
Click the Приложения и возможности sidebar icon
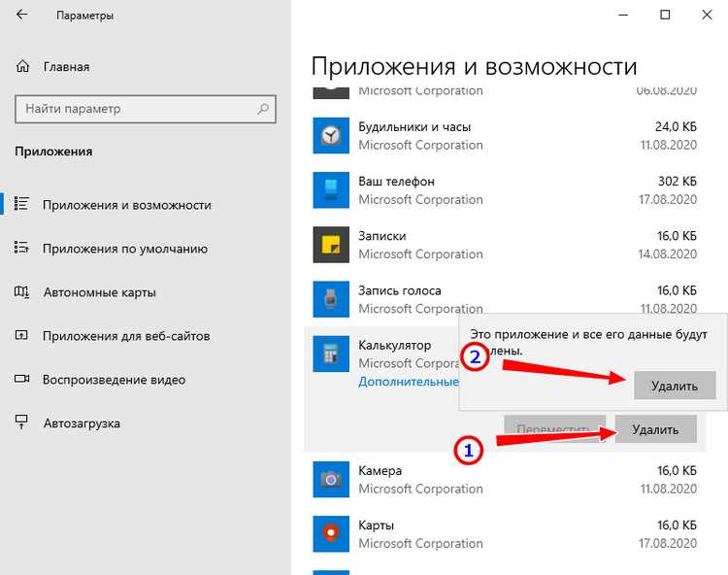(21, 204)
